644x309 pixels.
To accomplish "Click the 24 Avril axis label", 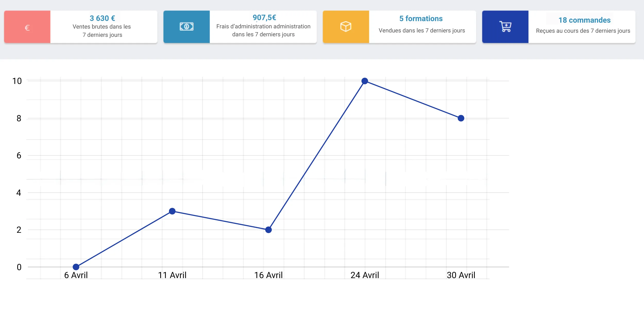I will 365,275.
